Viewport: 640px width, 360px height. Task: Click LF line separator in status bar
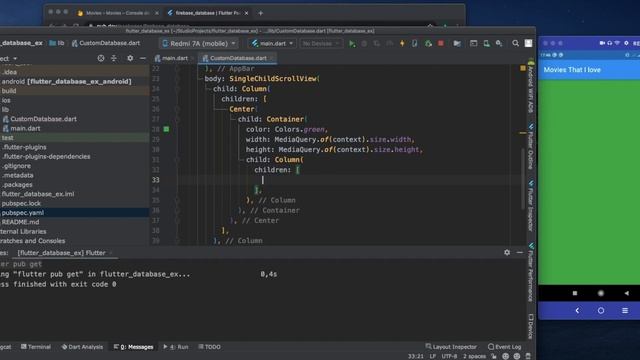tap(433, 356)
